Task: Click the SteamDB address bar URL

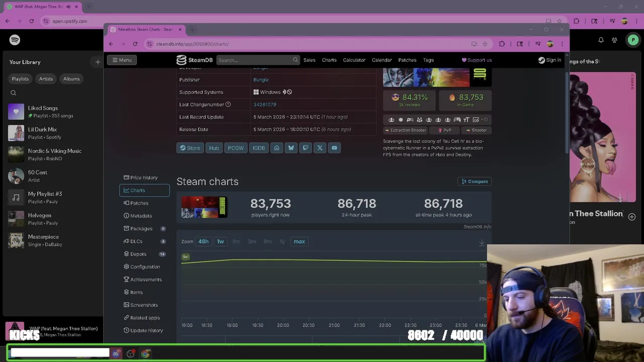Action: point(192,44)
